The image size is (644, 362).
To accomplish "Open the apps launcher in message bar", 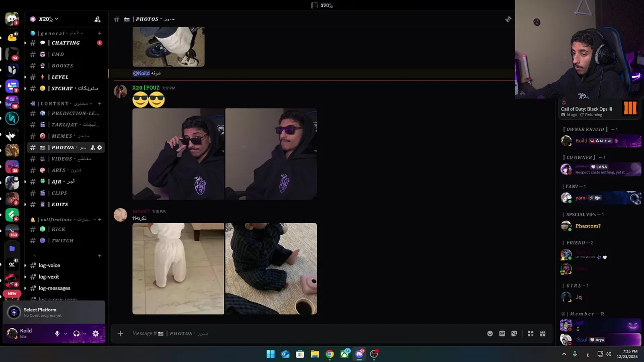I will pos(530,333).
